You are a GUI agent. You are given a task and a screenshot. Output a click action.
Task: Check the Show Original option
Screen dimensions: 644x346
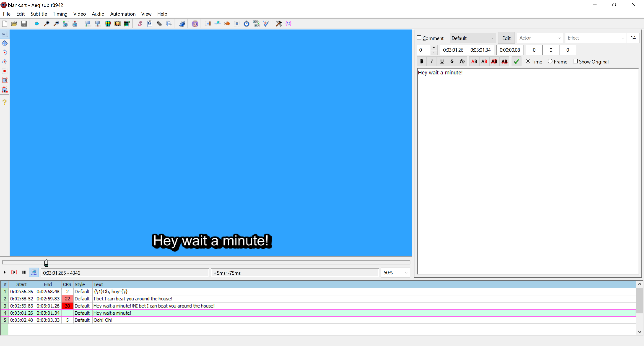point(575,61)
